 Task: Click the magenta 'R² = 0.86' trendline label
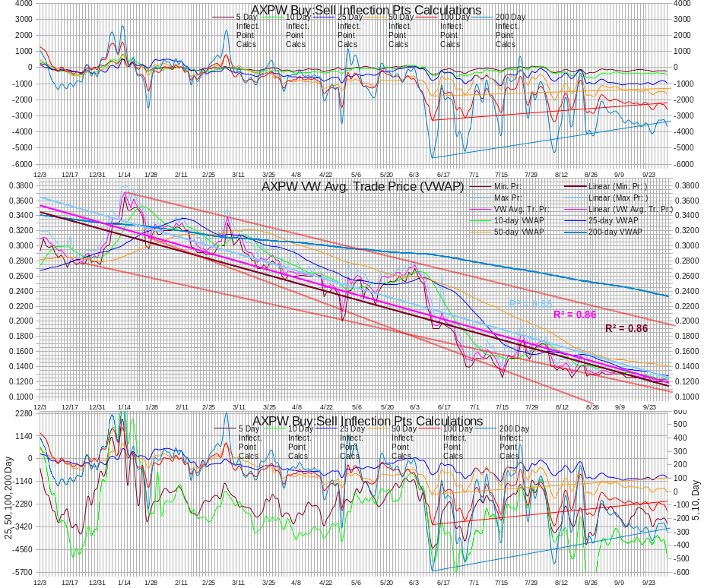[574, 315]
